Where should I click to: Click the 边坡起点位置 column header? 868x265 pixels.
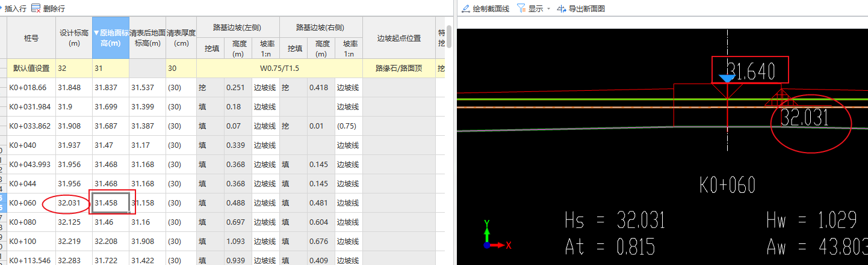click(x=399, y=38)
